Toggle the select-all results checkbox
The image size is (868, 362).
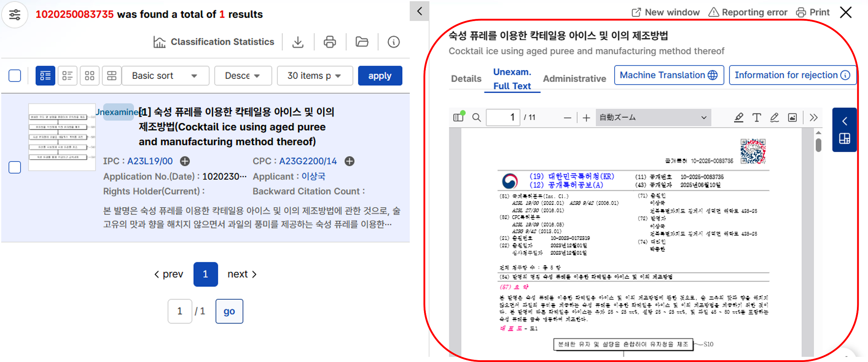(x=15, y=75)
